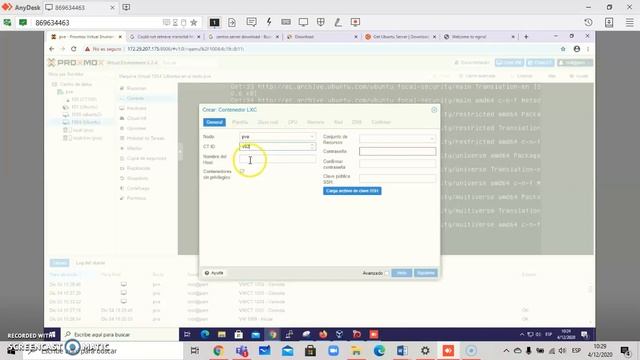Open Log del cluster tab in Proxmox
The width and height of the screenshot is (640, 360).
[x=90, y=263]
